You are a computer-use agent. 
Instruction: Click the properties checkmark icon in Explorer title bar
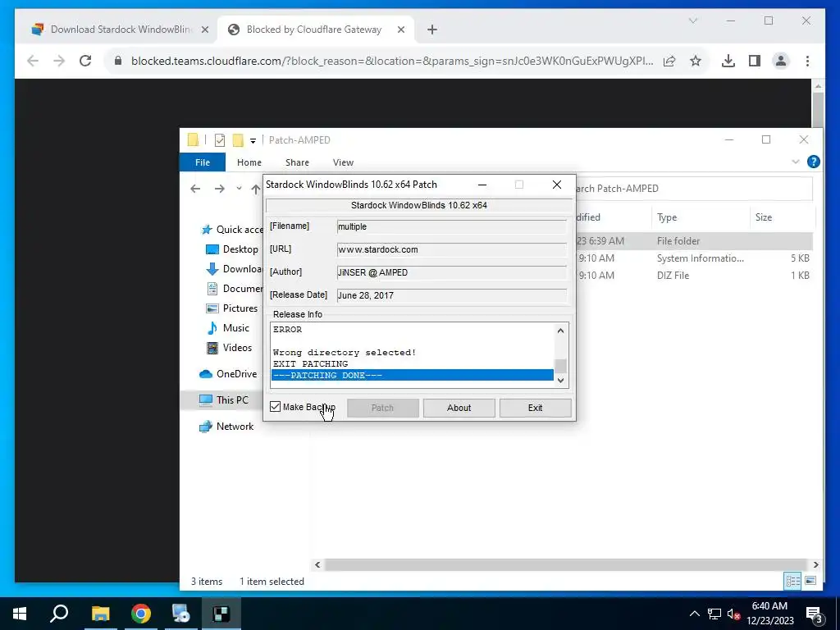(x=220, y=140)
